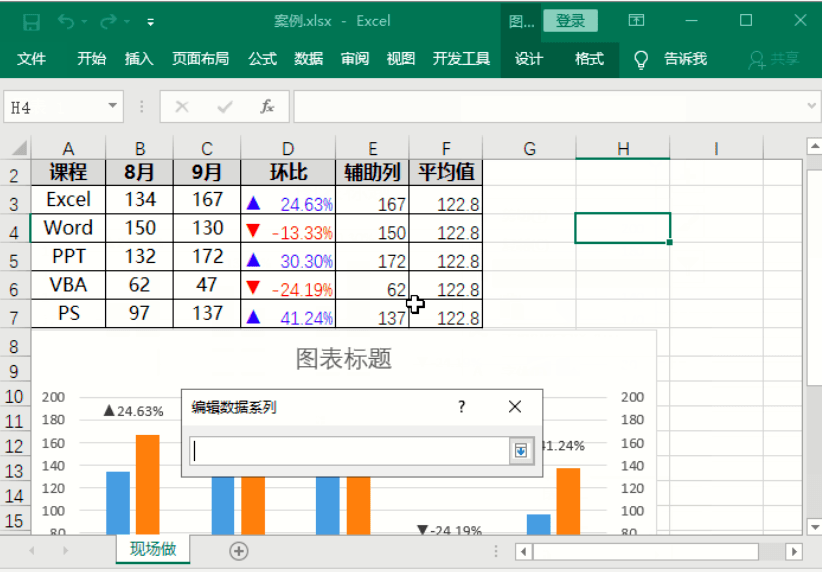Click the Undo arrow icon

pyautogui.click(x=66, y=21)
